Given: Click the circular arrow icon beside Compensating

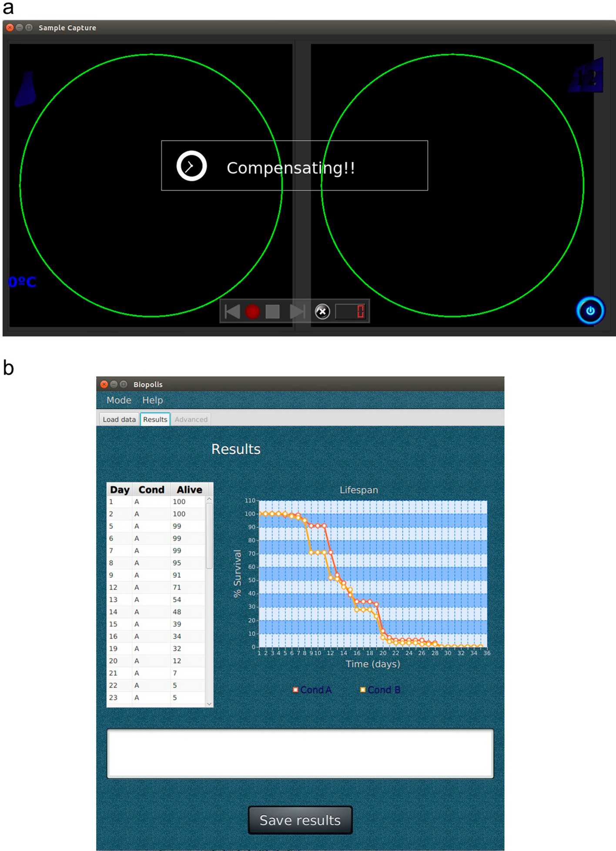Looking at the screenshot, I should tap(191, 166).
